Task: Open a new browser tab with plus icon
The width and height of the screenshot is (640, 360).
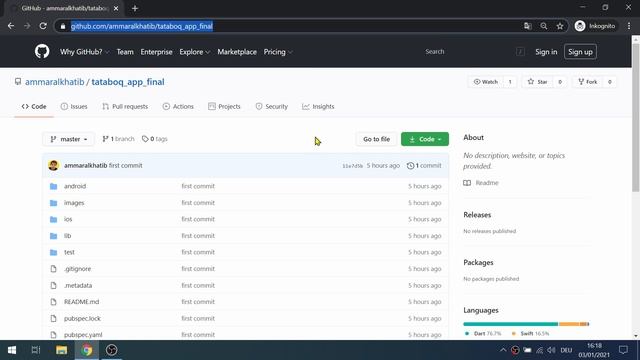Action: coord(135,8)
